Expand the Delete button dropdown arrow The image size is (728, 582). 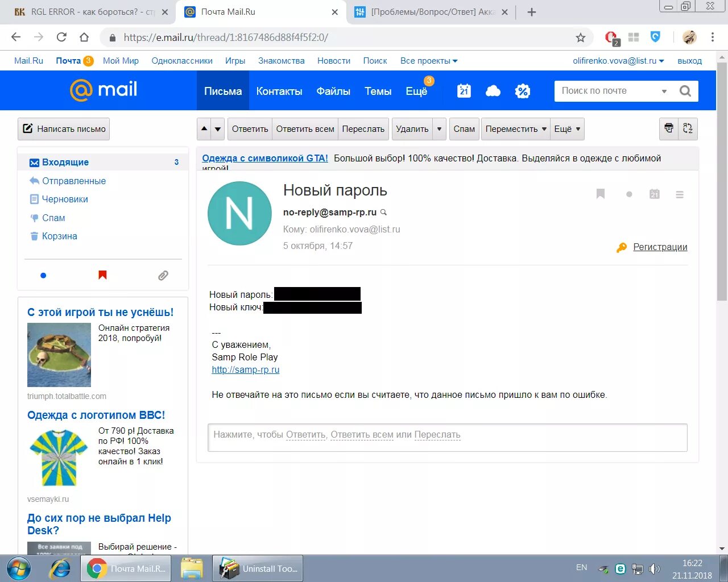(x=439, y=129)
